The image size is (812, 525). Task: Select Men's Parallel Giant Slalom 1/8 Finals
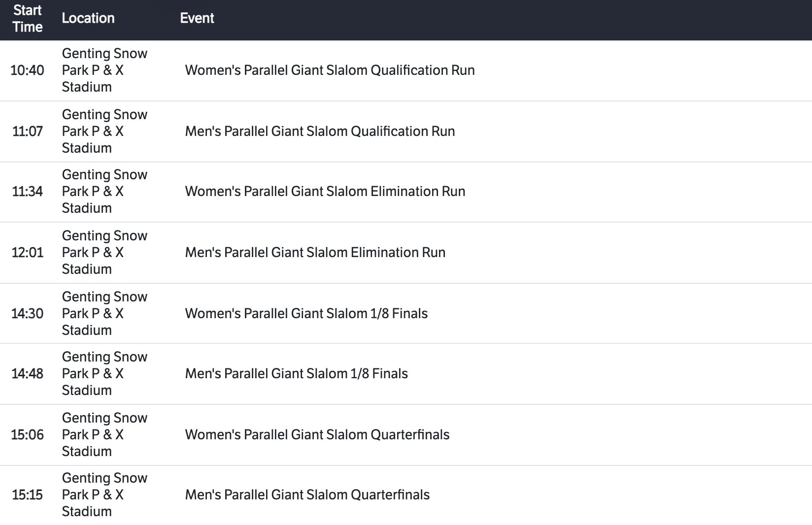click(296, 374)
